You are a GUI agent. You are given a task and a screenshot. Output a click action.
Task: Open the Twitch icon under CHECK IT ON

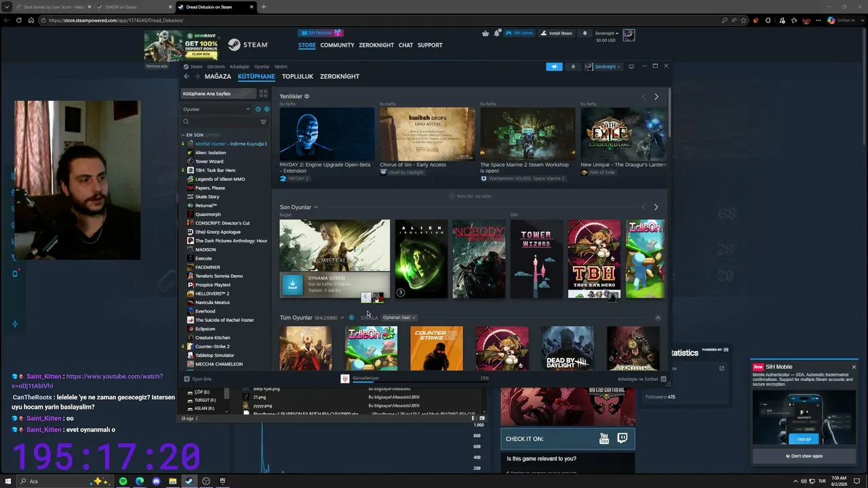pos(623,439)
